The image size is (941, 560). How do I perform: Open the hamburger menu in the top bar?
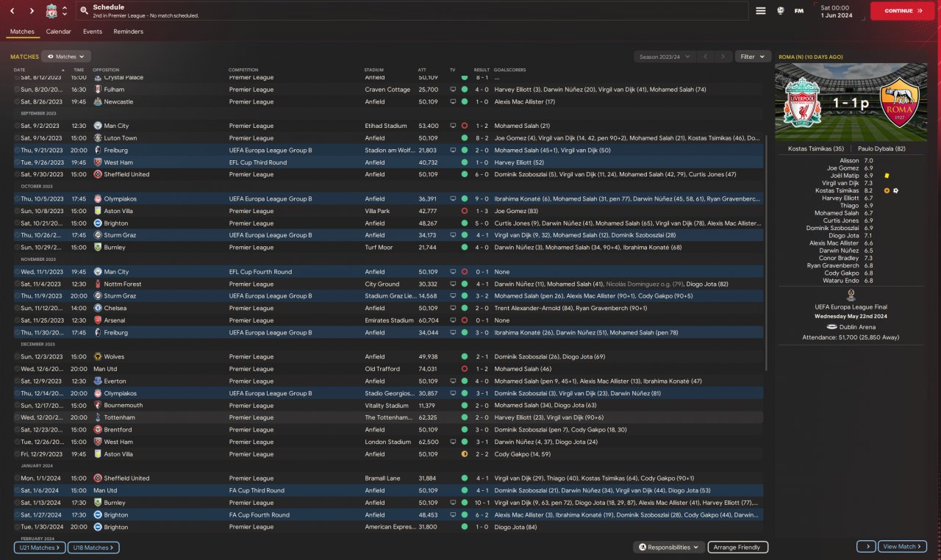click(x=761, y=11)
